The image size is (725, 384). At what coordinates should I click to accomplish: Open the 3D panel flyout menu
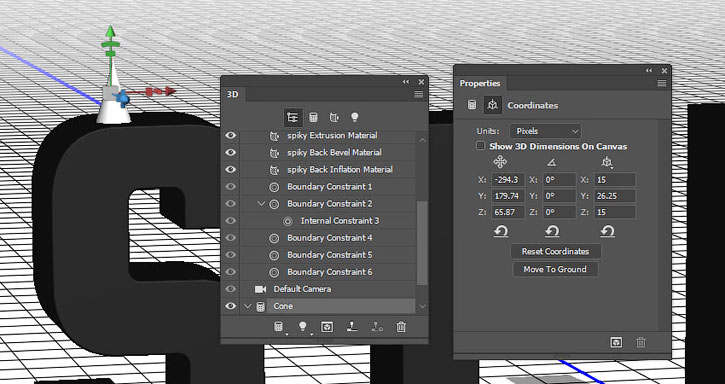418,94
